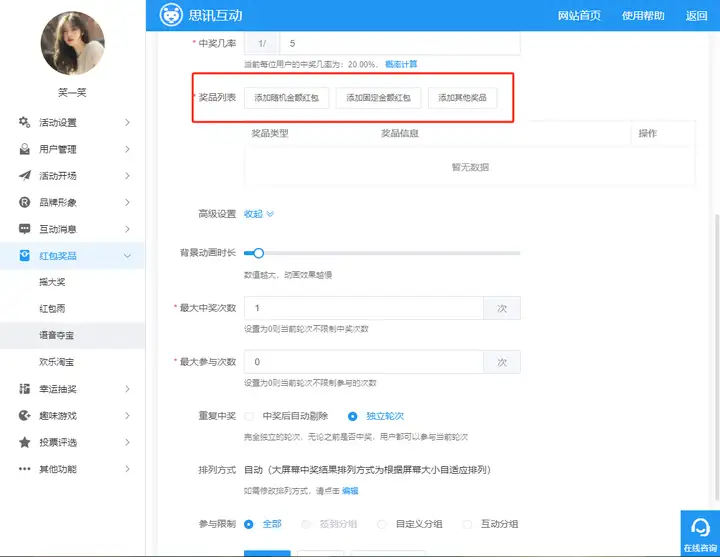Expand 趣味游戏 with its chevron arrow
The image size is (720, 557).
[127, 415]
